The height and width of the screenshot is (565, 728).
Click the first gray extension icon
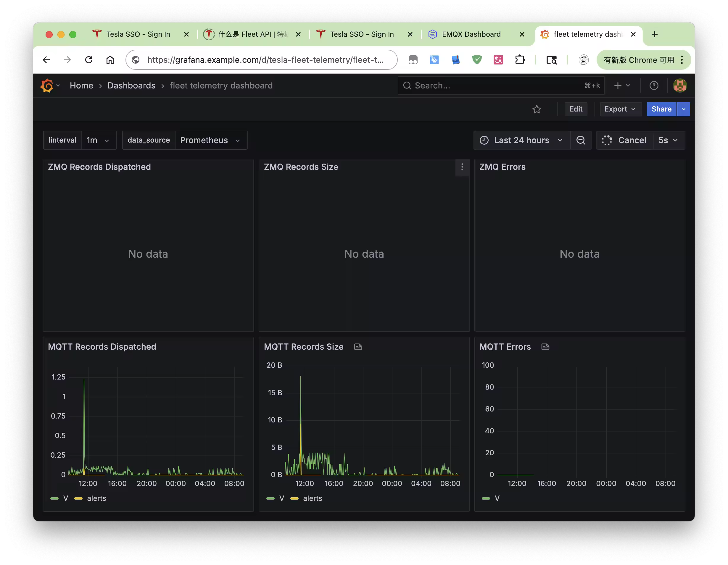413,60
